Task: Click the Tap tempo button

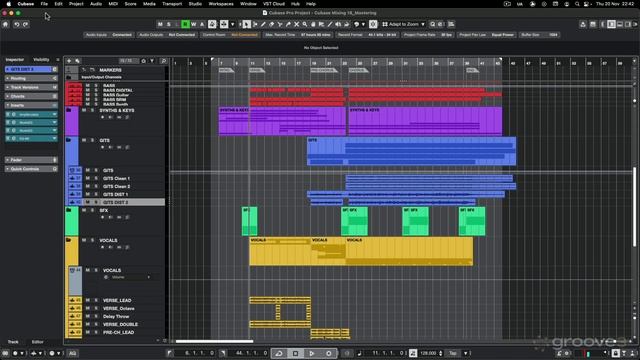Action: click(453, 353)
